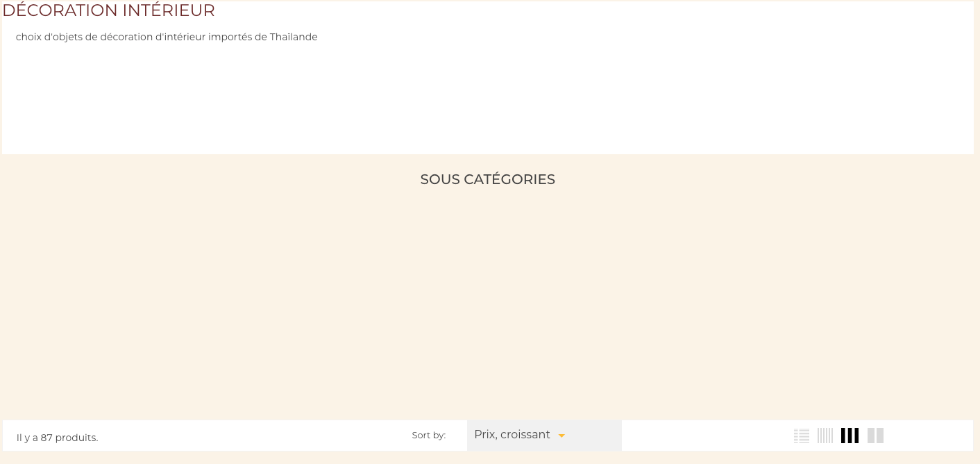
Task: Expand the sort order combo box
Action: tap(544, 436)
